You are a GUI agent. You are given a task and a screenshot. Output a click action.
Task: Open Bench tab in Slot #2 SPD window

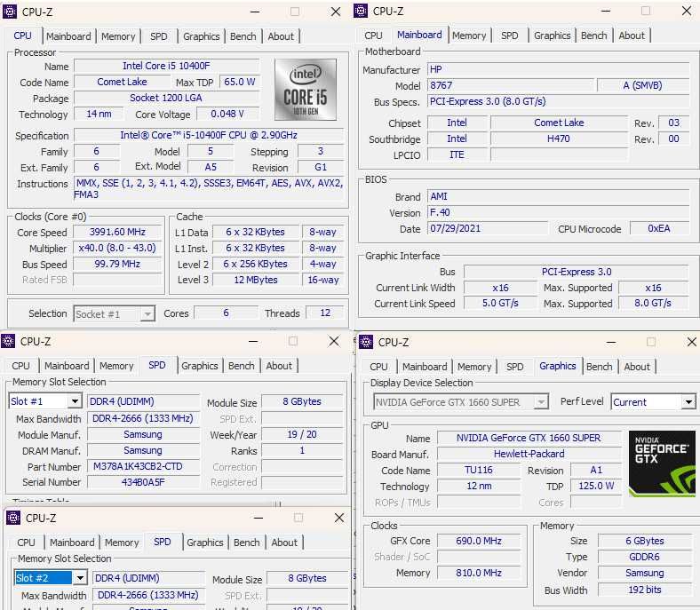(x=247, y=543)
